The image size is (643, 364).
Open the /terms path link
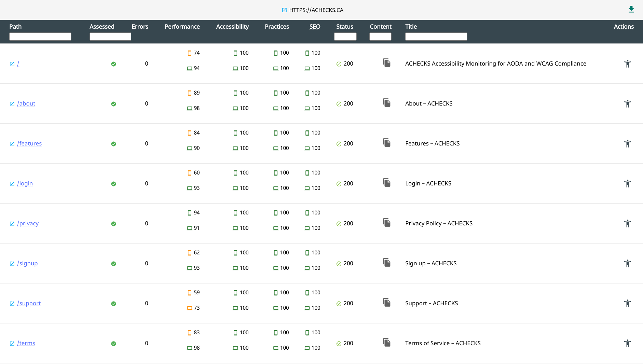click(26, 343)
